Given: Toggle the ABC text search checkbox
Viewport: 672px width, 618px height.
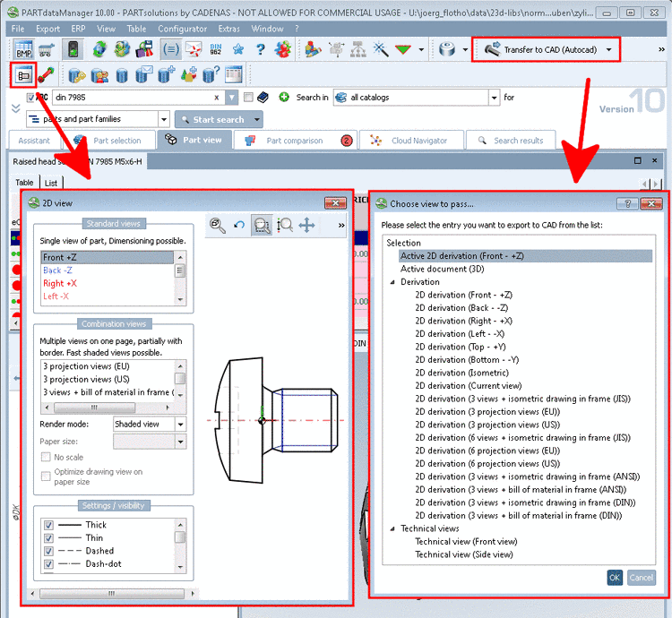Looking at the screenshot, I should 30,98.
